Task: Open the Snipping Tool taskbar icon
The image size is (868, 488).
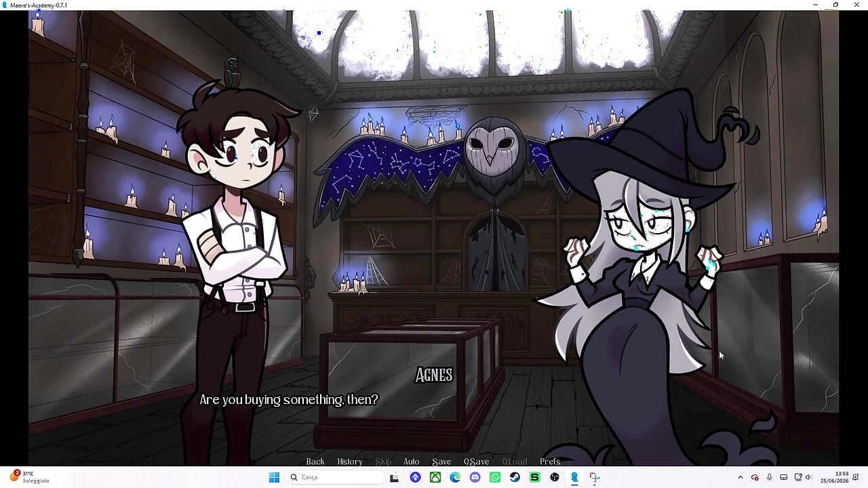Action: (594, 477)
